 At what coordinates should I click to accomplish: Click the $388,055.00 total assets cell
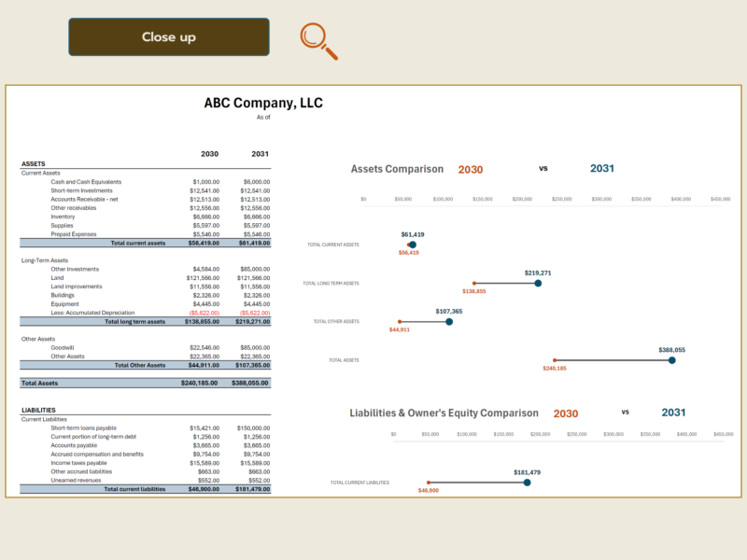coord(250,384)
